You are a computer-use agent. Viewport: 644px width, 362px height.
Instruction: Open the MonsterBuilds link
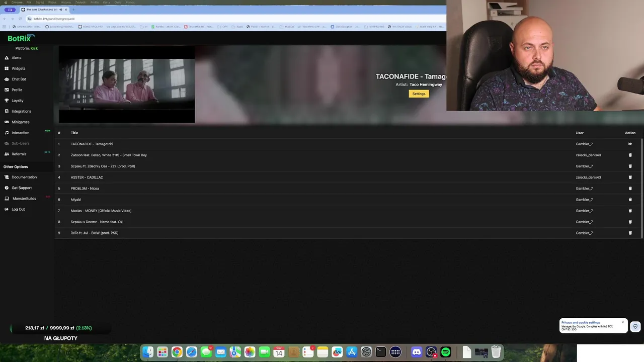24,199
